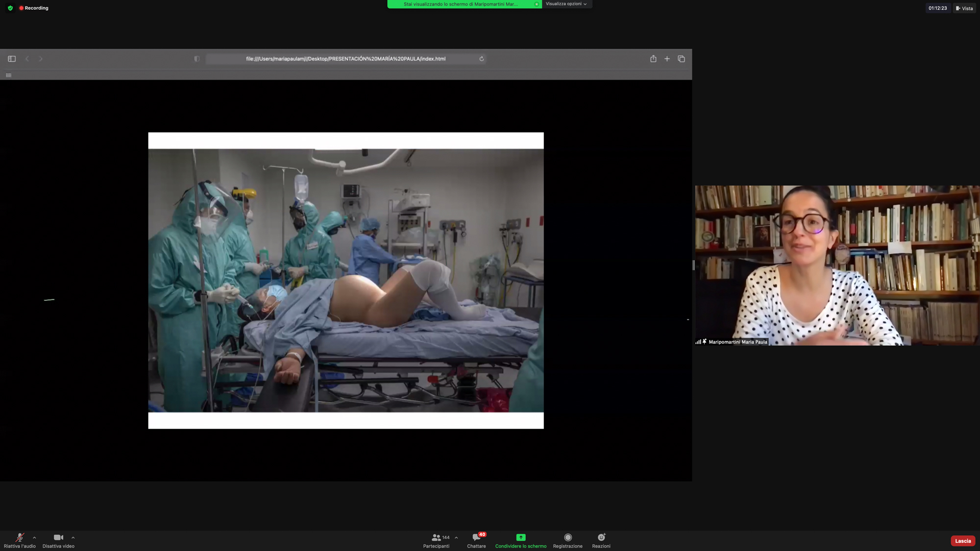Click the Safari share icon
980x551 pixels.
(x=653, y=59)
